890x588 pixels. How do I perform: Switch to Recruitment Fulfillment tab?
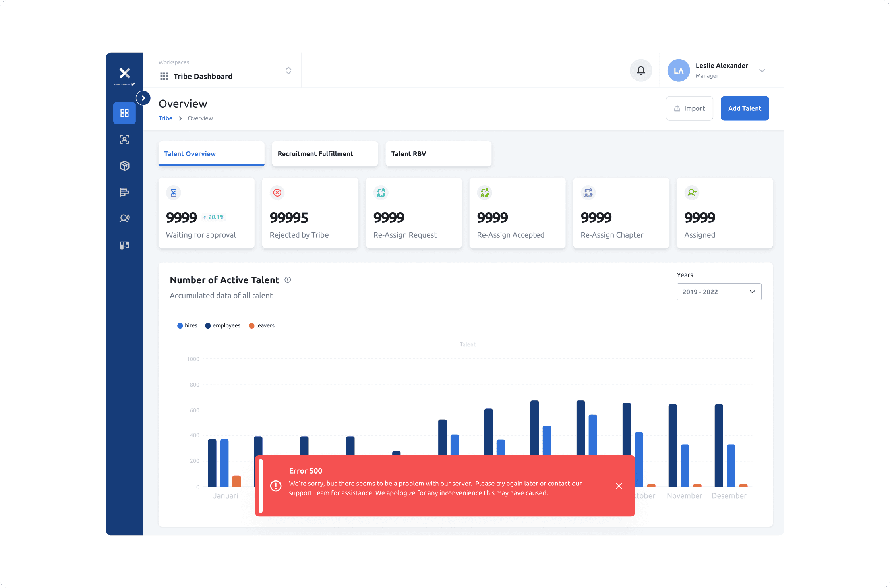tap(325, 154)
